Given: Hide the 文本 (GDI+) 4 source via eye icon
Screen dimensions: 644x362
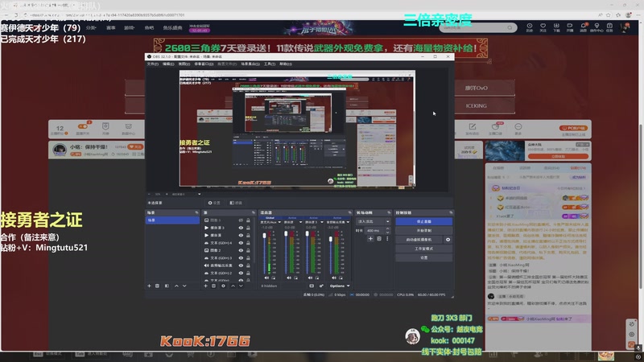Looking at the screenshot, I should [241, 243].
